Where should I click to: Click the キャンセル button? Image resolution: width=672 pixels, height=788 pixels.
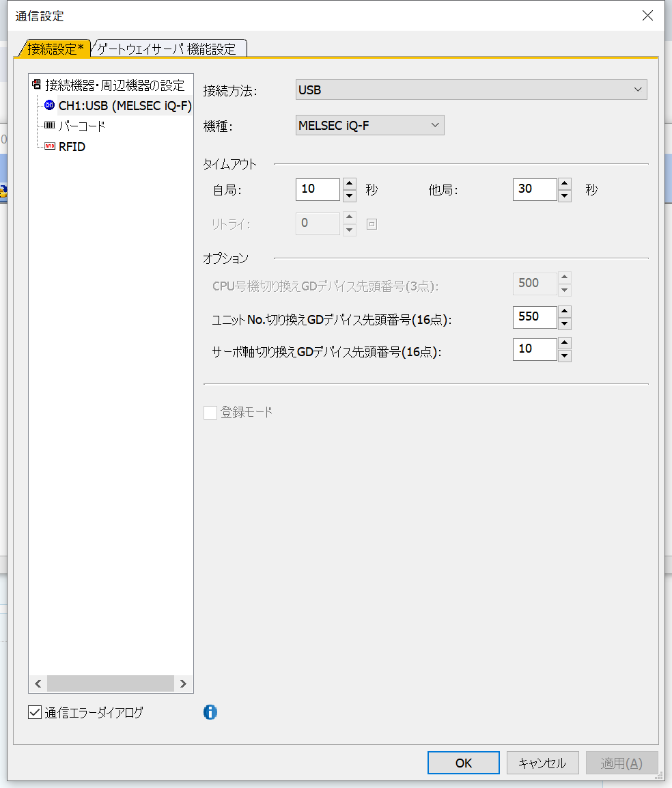(x=542, y=763)
